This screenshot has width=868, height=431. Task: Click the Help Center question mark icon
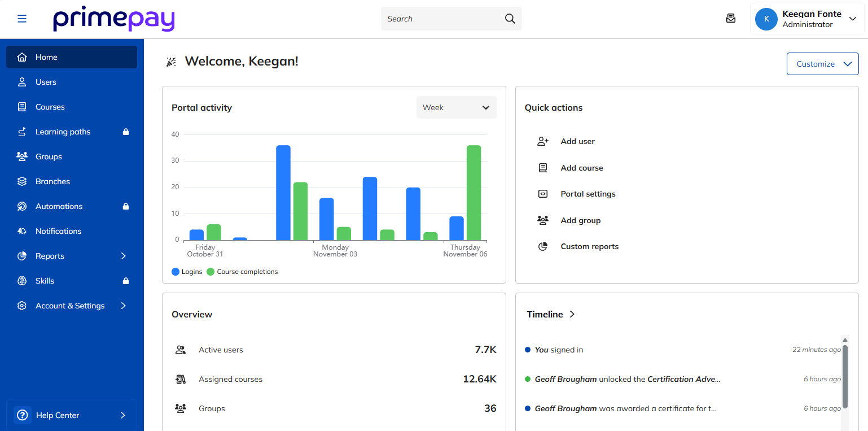(23, 415)
